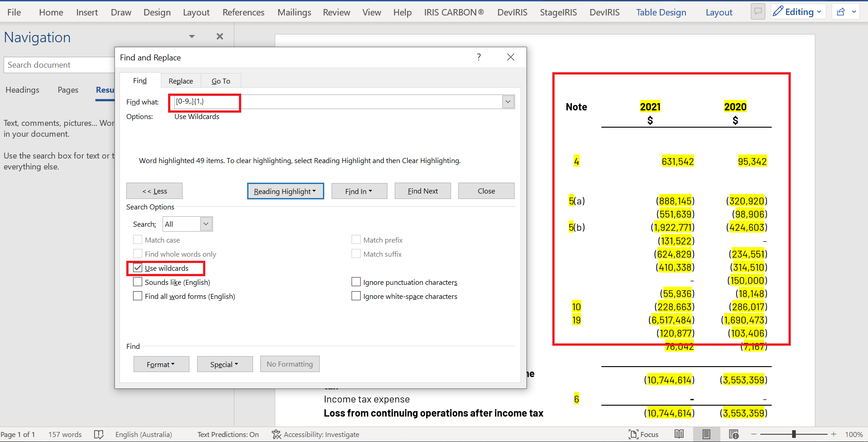
Task: Switch to Read Mode view
Action: click(x=679, y=434)
